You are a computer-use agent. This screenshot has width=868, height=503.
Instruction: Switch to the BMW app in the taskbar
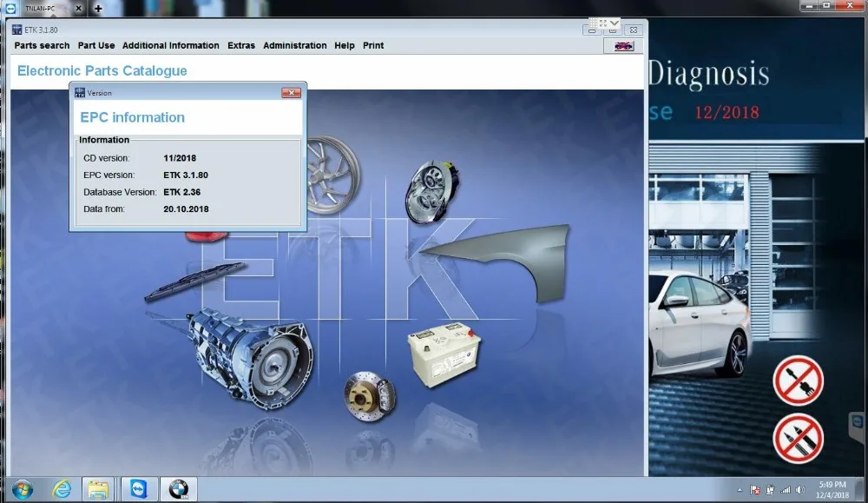pyautogui.click(x=178, y=490)
